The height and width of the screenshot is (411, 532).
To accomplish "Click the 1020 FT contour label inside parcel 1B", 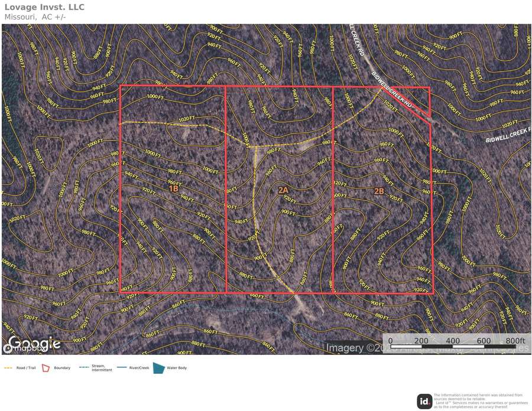I will coord(187,119).
